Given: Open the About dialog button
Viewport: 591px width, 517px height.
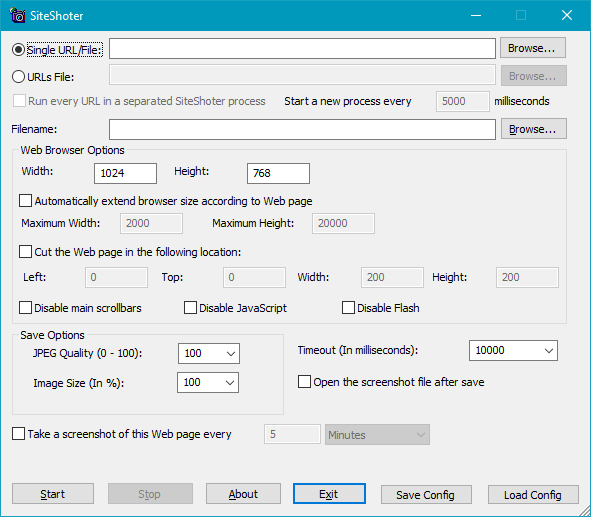Looking at the screenshot, I should click(x=243, y=494).
